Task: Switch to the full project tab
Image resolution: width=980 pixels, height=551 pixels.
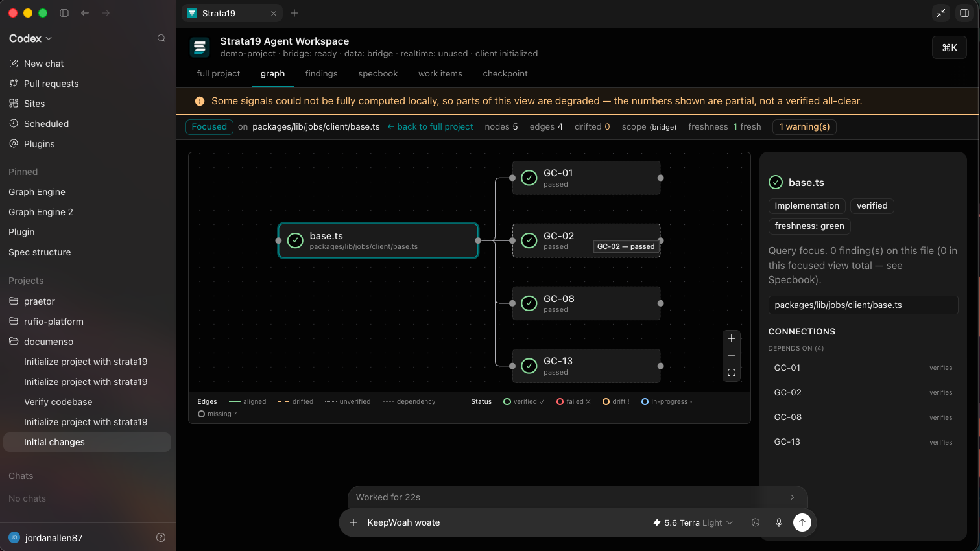Action: pyautogui.click(x=219, y=74)
